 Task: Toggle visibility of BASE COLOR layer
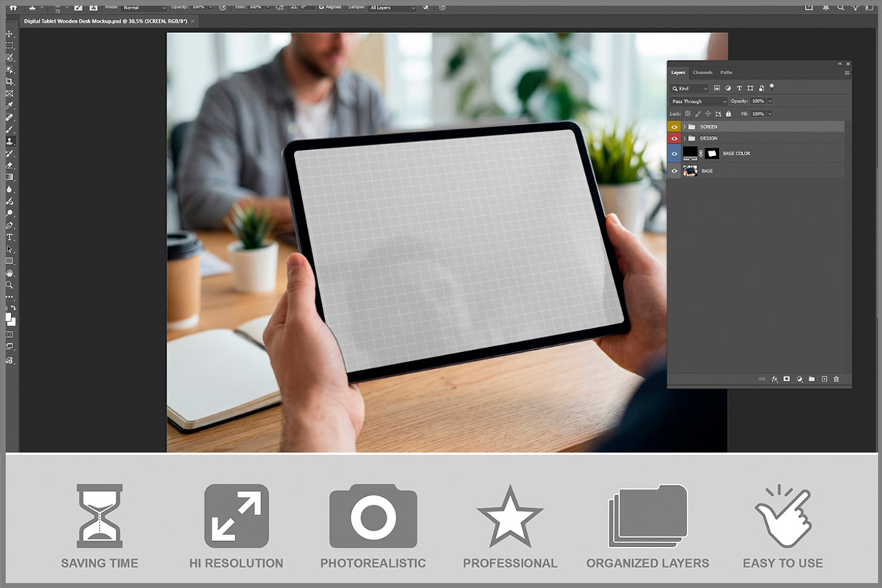(674, 154)
